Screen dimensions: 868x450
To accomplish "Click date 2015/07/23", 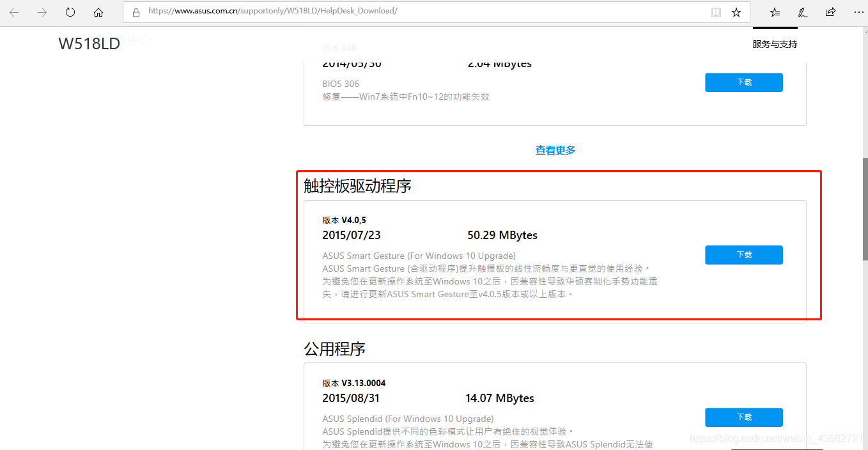I will coord(352,235).
